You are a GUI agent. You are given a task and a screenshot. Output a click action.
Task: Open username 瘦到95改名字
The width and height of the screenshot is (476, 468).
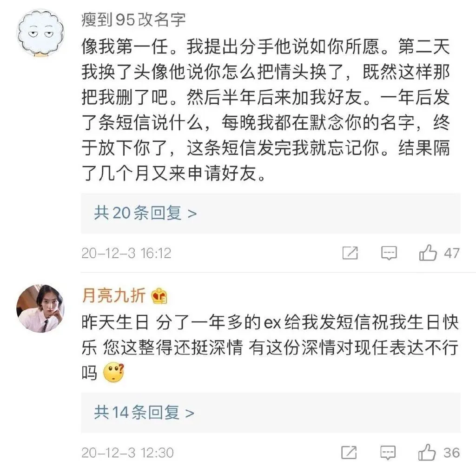(133, 20)
